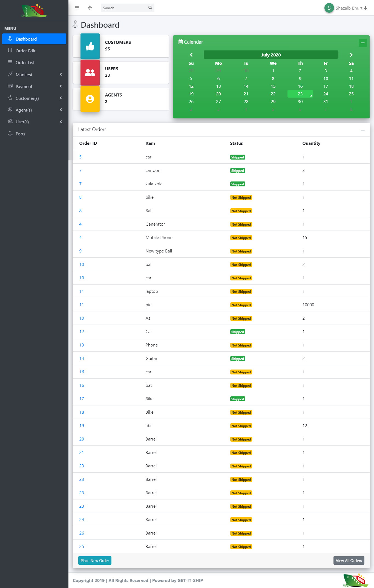
Task: Click quantity 10000 in the pie row
Action: (x=308, y=305)
